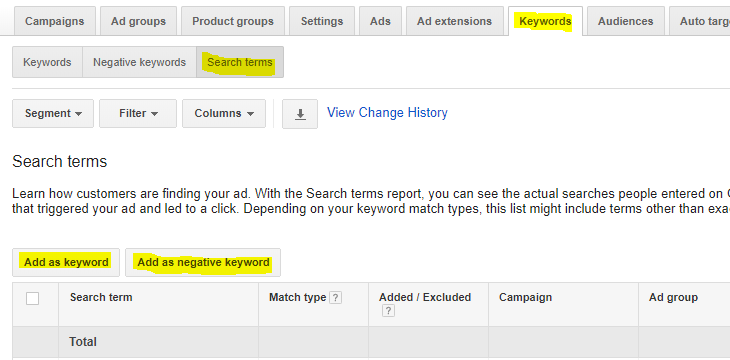Select the Ads tab
The width and height of the screenshot is (730, 360).
click(x=380, y=21)
